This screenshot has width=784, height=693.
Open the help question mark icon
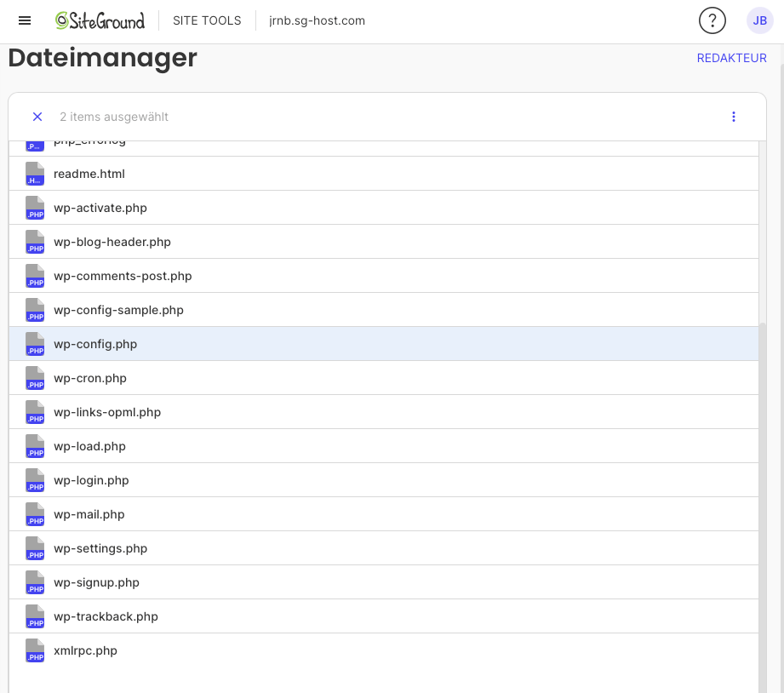(x=712, y=20)
